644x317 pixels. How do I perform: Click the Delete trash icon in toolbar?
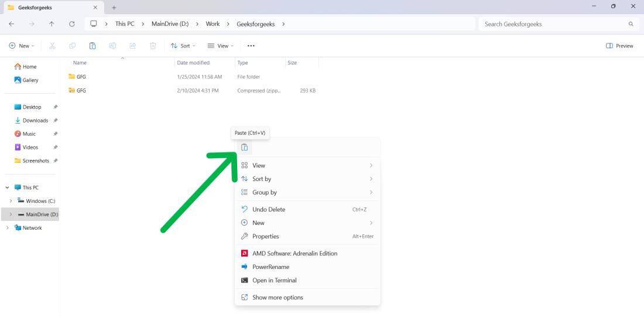153,46
